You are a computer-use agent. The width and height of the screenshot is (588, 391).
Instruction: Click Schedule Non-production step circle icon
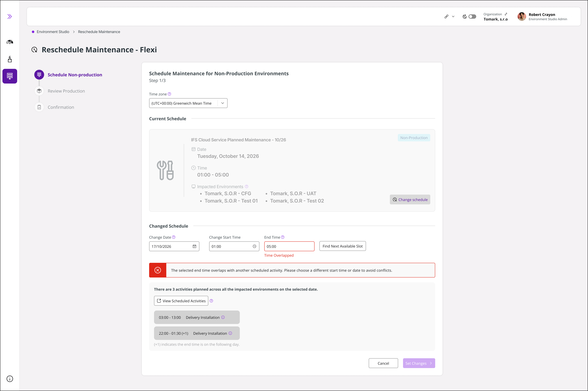(39, 74)
